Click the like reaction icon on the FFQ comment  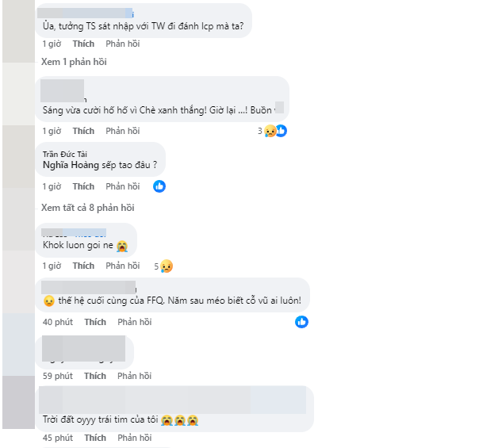(x=301, y=322)
